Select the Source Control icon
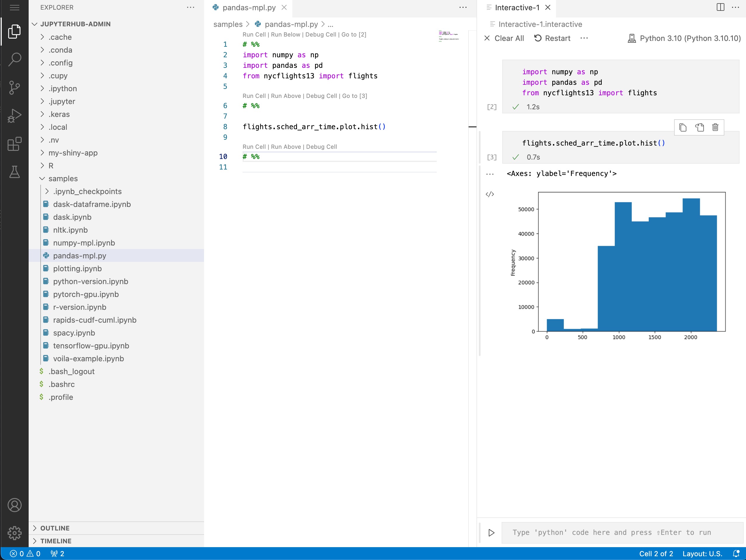Viewport: 746px width, 560px height. click(15, 87)
